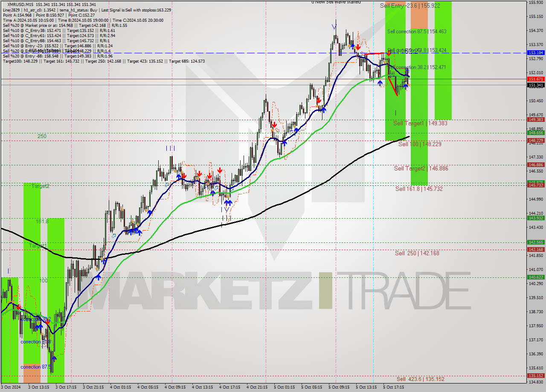Click red 148.229 price tag on axis

(x=536, y=141)
